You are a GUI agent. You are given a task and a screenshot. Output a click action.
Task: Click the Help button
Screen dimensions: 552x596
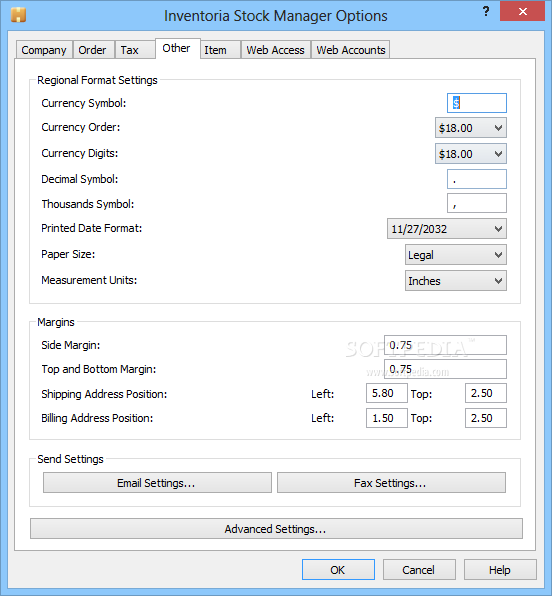tap(500, 569)
